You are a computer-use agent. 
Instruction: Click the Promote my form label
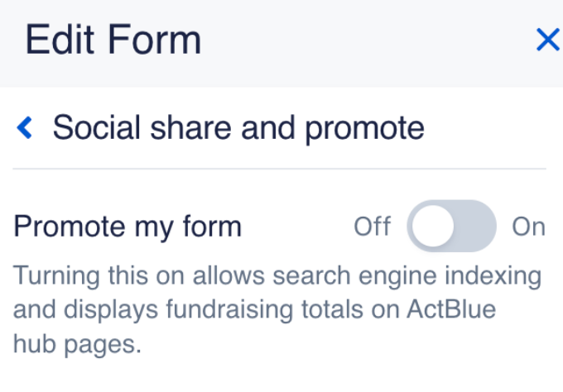coord(128,227)
